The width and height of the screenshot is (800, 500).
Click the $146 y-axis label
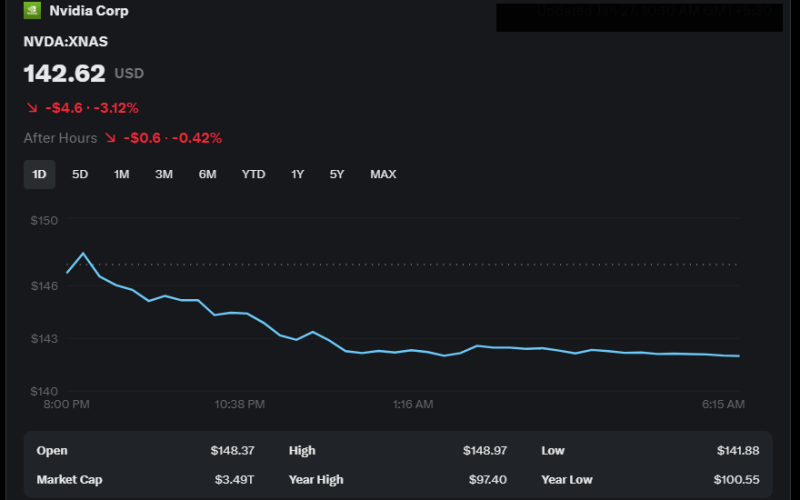44,286
